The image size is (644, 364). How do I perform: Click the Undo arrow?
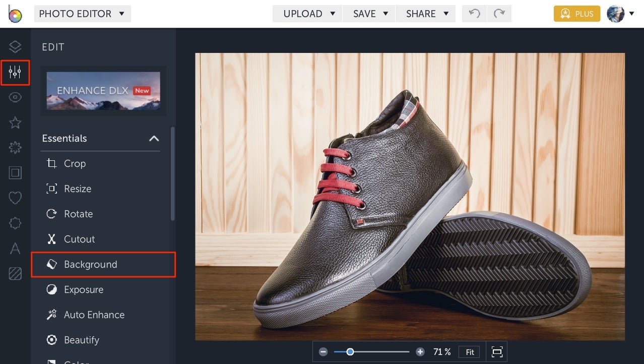tap(473, 14)
